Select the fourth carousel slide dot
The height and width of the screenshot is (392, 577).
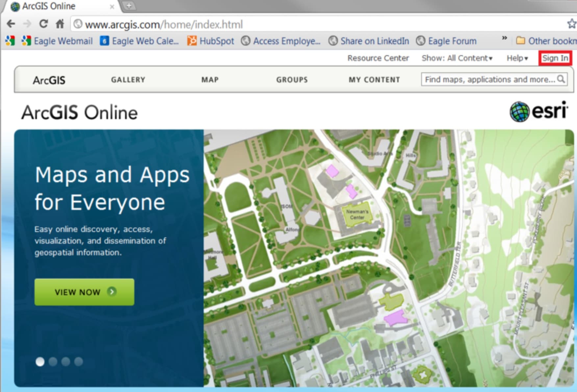coord(79,361)
